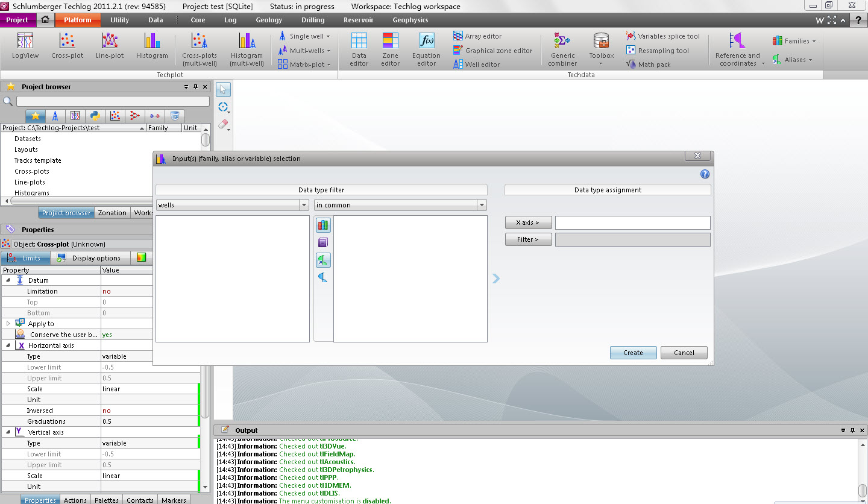868x504 pixels.
Task: Click the Family column header
Action: 163,128
